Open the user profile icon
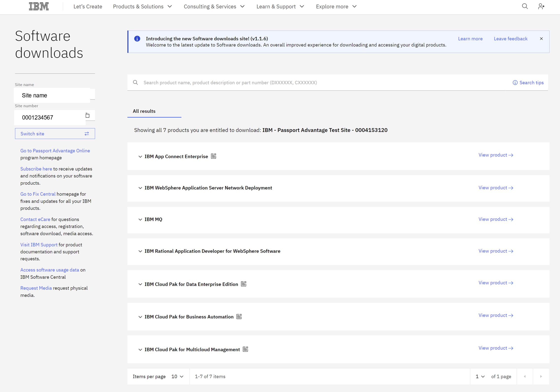The height and width of the screenshot is (392, 560). click(541, 6)
